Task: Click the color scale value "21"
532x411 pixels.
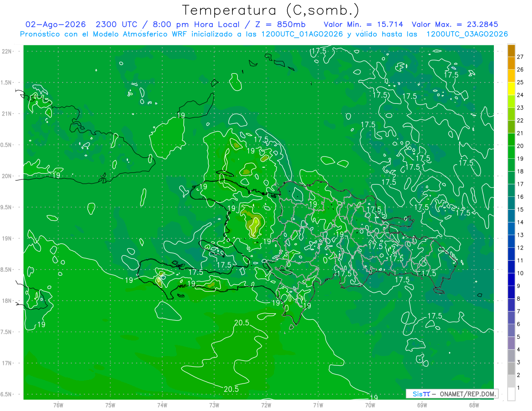Action: (520, 133)
